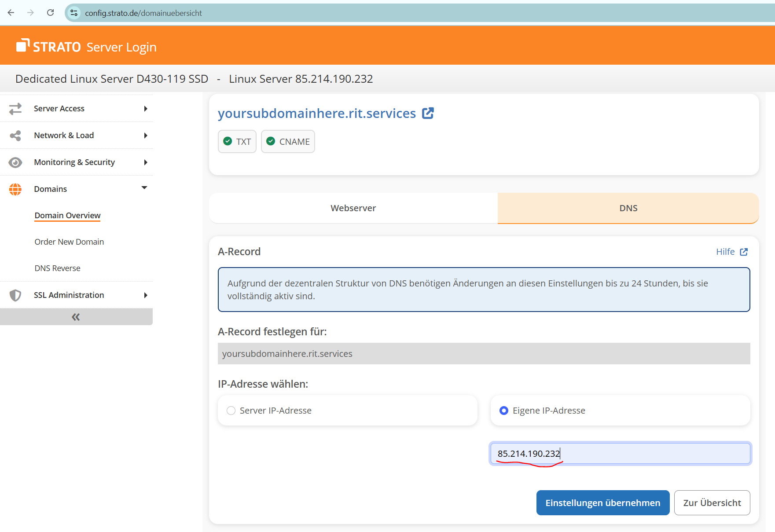Click the Network & Load share icon
This screenshot has height=532, width=775.
(x=15, y=136)
